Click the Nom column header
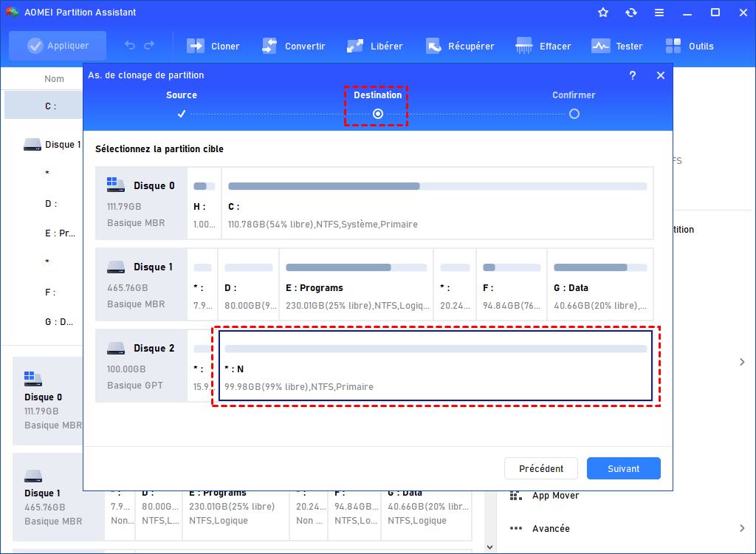The height and width of the screenshot is (554, 756). [x=54, y=78]
